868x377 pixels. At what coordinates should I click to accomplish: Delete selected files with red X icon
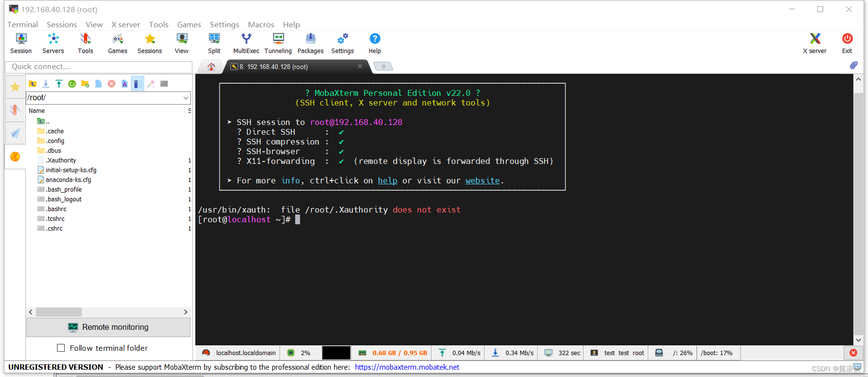click(112, 84)
